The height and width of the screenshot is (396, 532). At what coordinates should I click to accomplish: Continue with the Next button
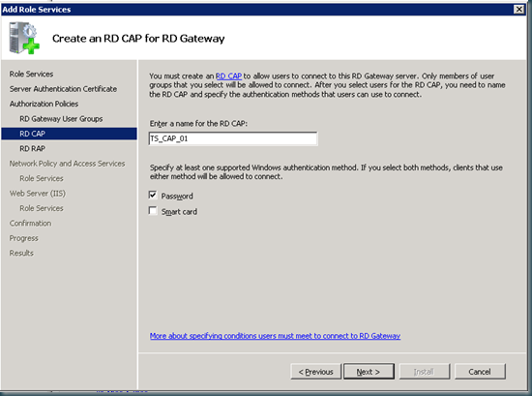tap(369, 372)
